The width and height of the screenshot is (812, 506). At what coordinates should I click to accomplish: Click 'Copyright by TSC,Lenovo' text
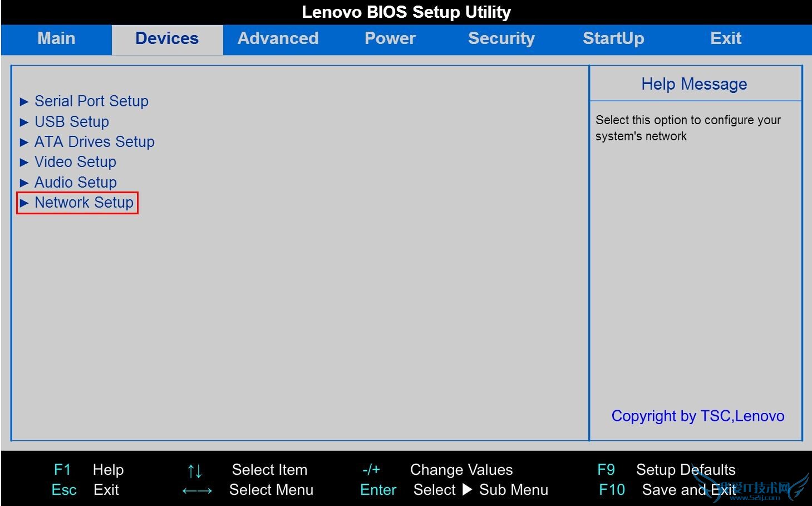698,416
